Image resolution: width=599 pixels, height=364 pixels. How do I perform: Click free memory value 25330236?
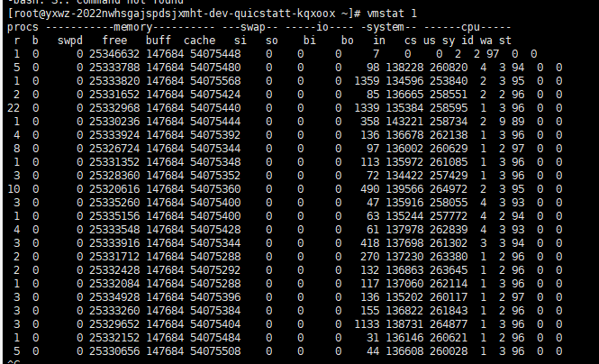[114, 122]
